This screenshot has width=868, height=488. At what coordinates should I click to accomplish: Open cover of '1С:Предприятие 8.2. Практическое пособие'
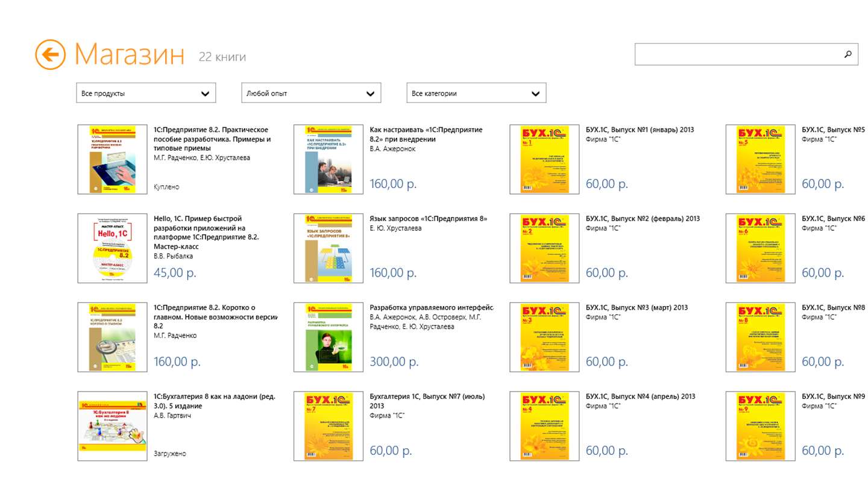(x=112, y=160)
